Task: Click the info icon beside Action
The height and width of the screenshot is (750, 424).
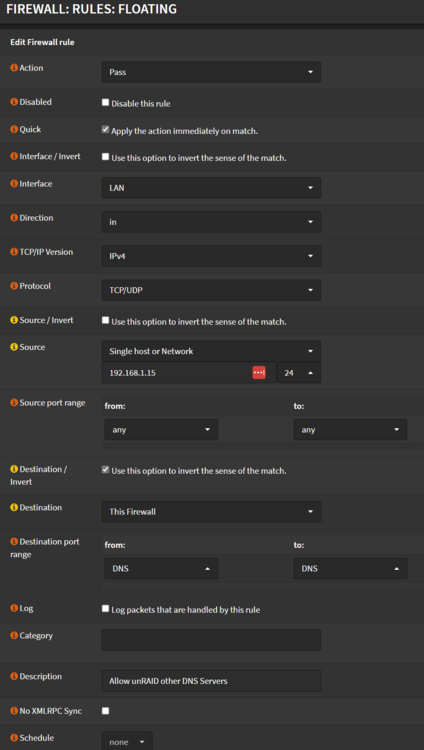Action: (14, 68)
